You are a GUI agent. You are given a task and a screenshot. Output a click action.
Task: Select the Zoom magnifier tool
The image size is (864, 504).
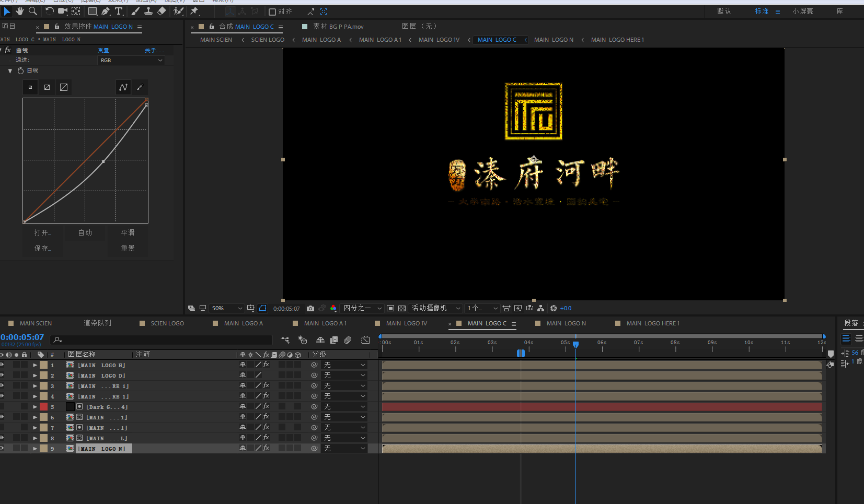click(33, 11)
